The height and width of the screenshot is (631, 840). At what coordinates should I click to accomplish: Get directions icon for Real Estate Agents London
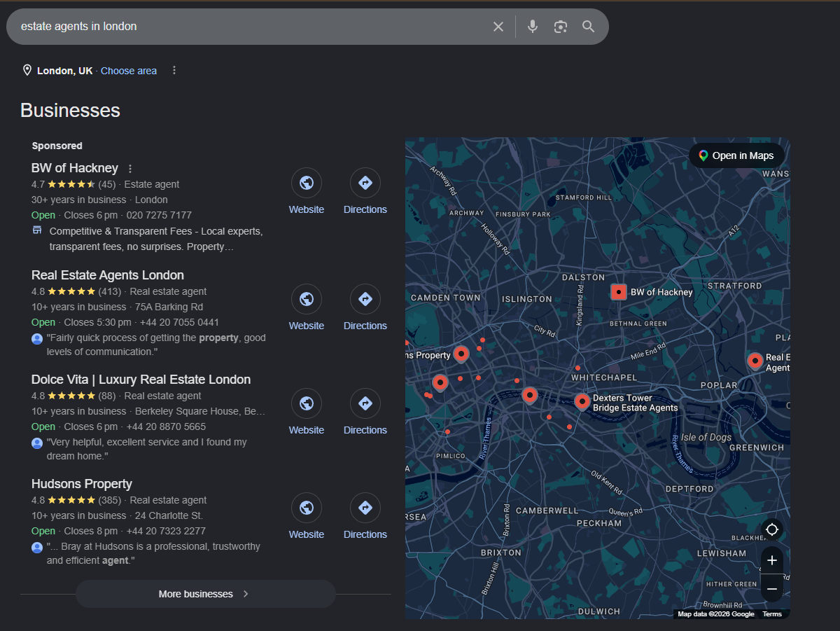click(x=365, y=299)
